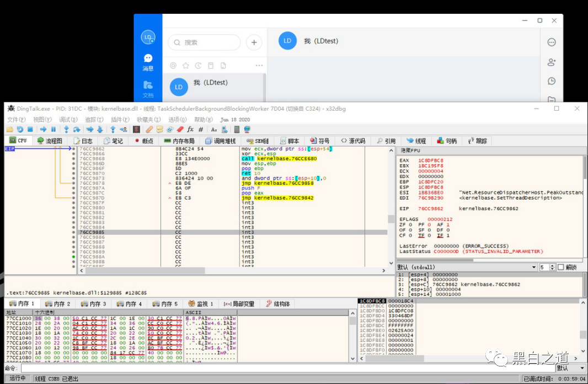The image size is (588, 384).
Task: Switch to the 符号 tab
Action: 320,141
